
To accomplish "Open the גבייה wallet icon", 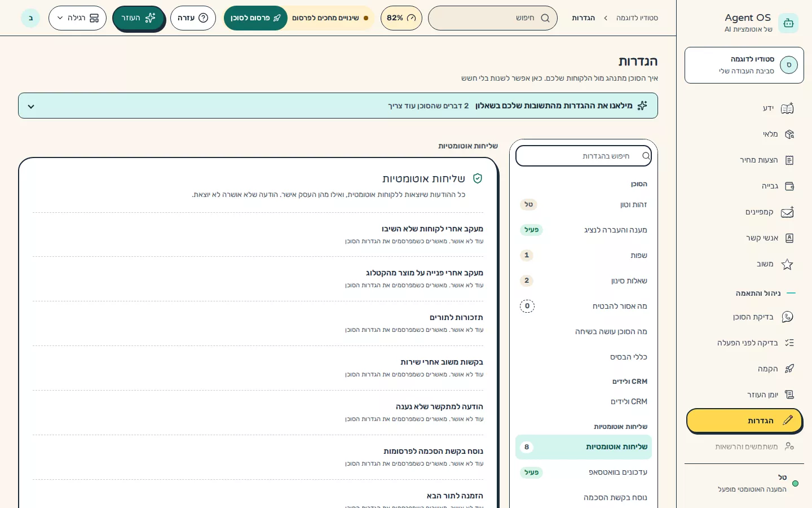I will [789, 186].
